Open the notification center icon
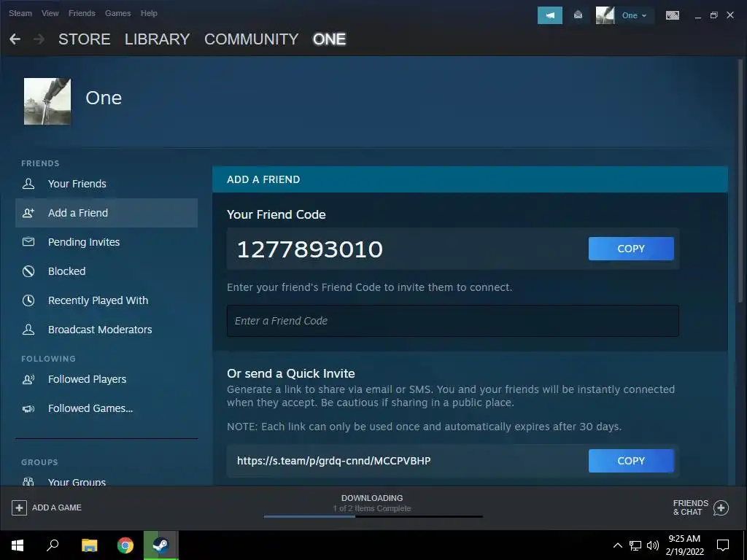 [x=723, y=545]
